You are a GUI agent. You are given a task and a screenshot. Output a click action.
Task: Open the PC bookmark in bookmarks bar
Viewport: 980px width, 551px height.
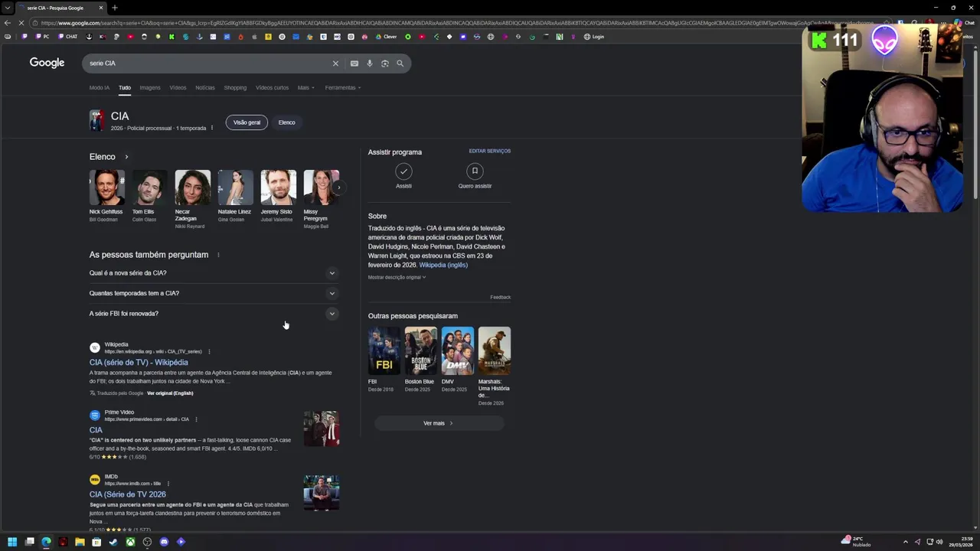point(43,37)
